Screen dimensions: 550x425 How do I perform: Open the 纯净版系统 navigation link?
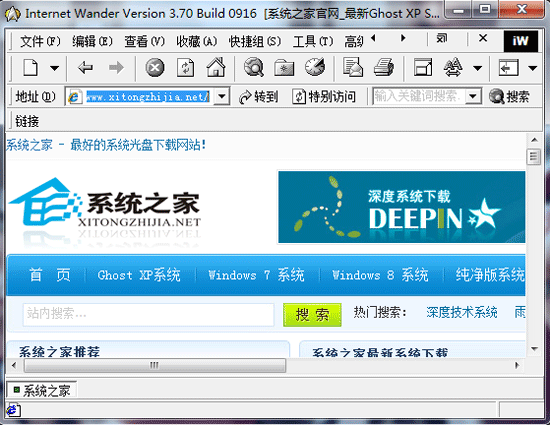[490, 275]
